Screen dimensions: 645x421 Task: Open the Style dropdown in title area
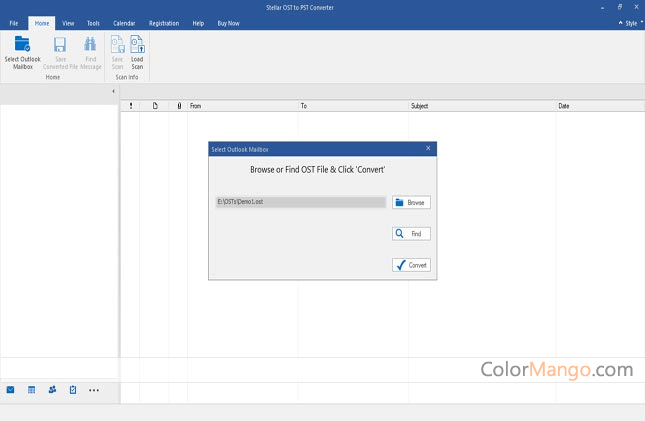(x=631, y=23)
